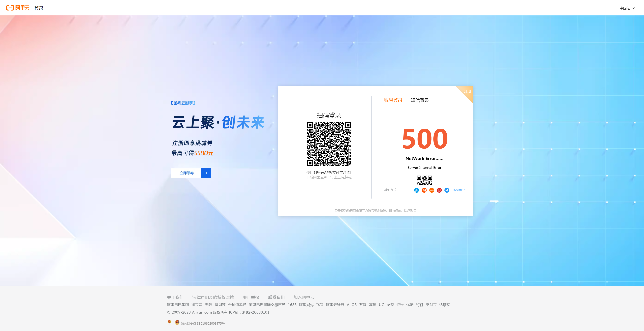Sign in with the Taobao icon
The height and width of the screenshot is (331, 644).
tap(424, 190)
